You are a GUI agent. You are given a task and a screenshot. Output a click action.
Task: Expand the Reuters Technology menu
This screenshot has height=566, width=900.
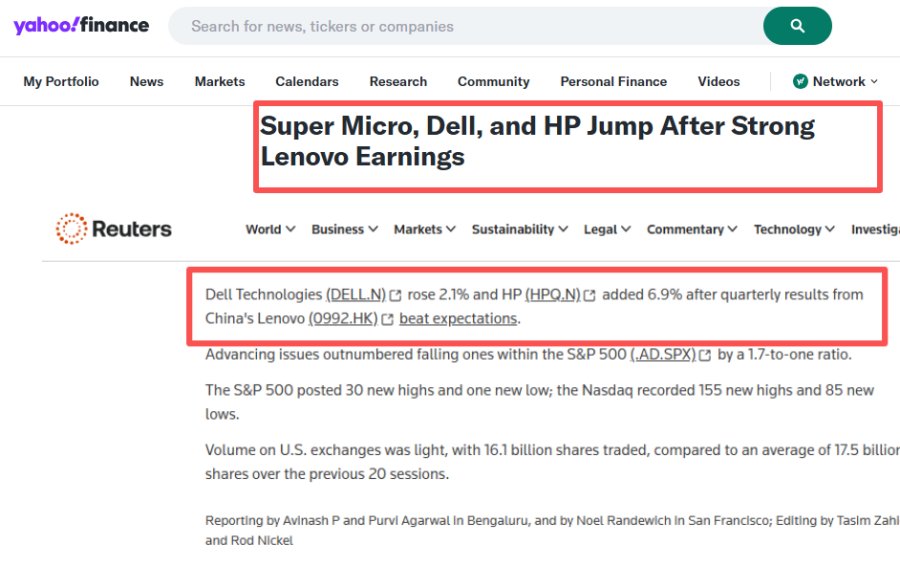point(794,229)
